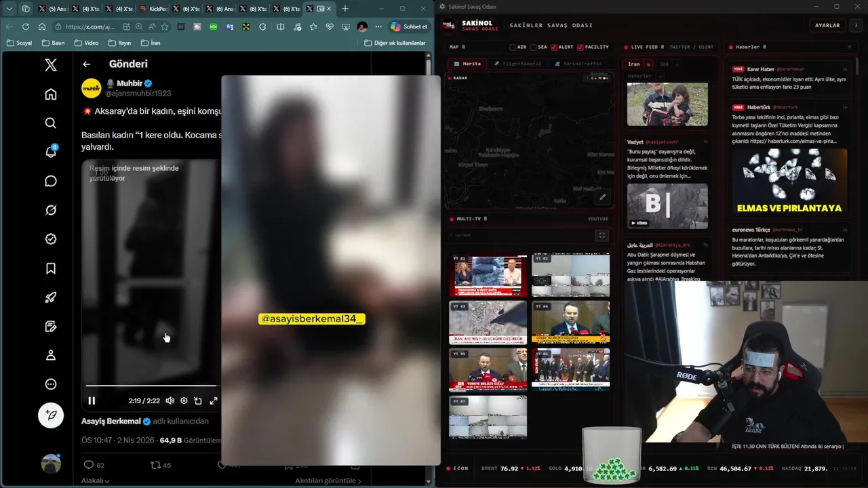
Task: Compose a new post with feather button
Action: pyautogui.click(x=51, y=415)
